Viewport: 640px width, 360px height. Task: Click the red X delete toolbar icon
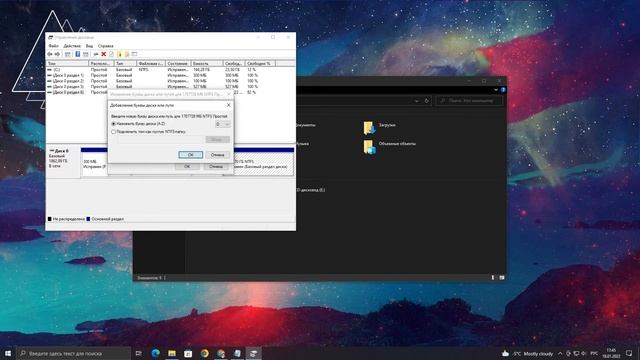[104, 54]
